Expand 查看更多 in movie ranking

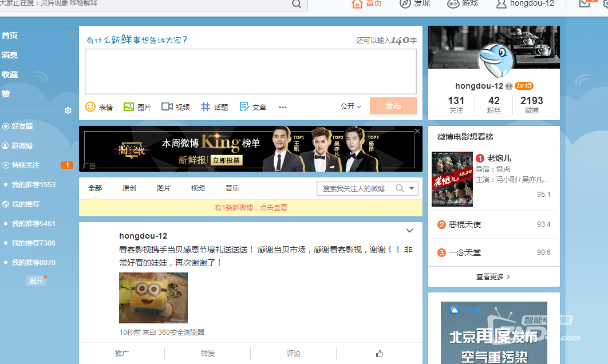pos(493,277)
